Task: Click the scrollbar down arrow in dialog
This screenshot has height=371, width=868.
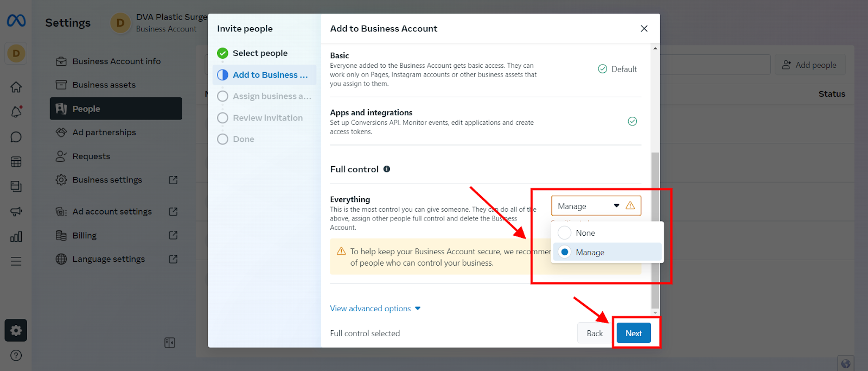Action: pos(655,312)
